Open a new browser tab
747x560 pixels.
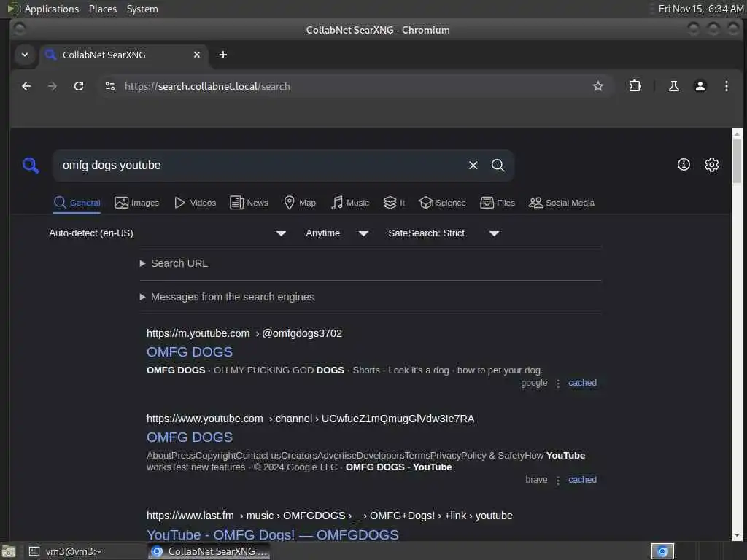tap(223, 55)
